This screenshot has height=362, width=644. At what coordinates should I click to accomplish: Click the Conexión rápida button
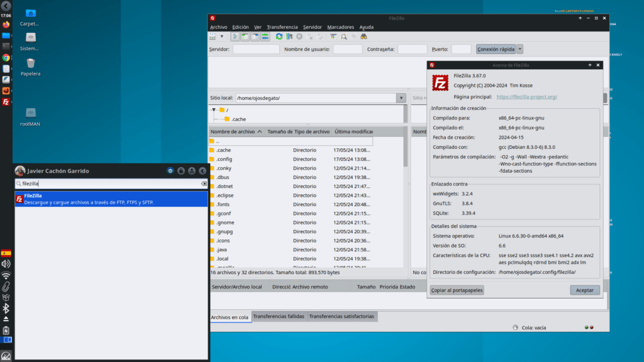click(496, 49)
